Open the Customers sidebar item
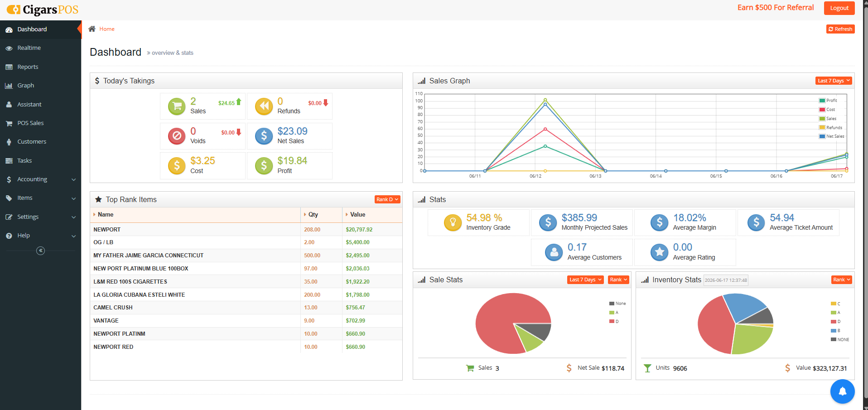 pyautogui.click(x=41, y=142)
